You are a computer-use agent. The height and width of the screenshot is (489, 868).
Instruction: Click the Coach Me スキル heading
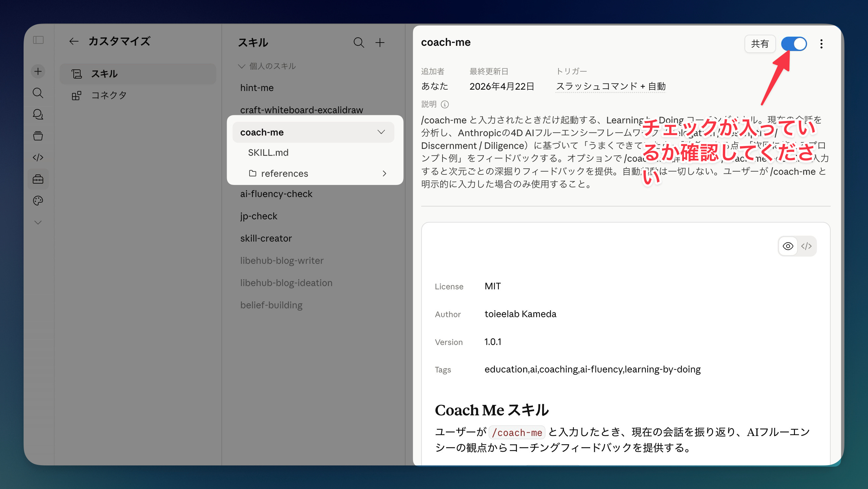(492, 410)
